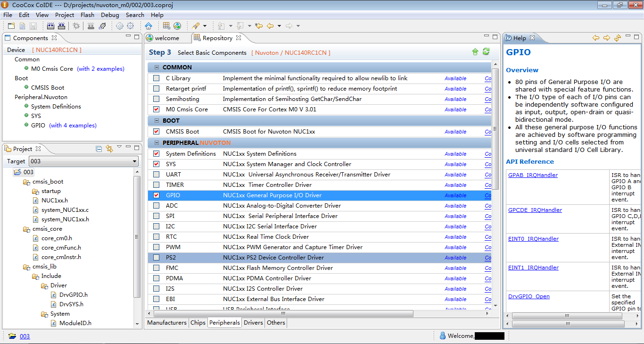Uncheck the GPIO driver checkbox

tap(157, 195)
